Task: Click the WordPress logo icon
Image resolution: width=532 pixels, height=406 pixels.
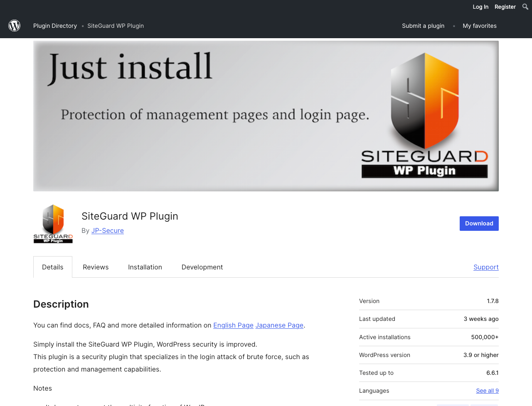Action: tap(15, 26)
